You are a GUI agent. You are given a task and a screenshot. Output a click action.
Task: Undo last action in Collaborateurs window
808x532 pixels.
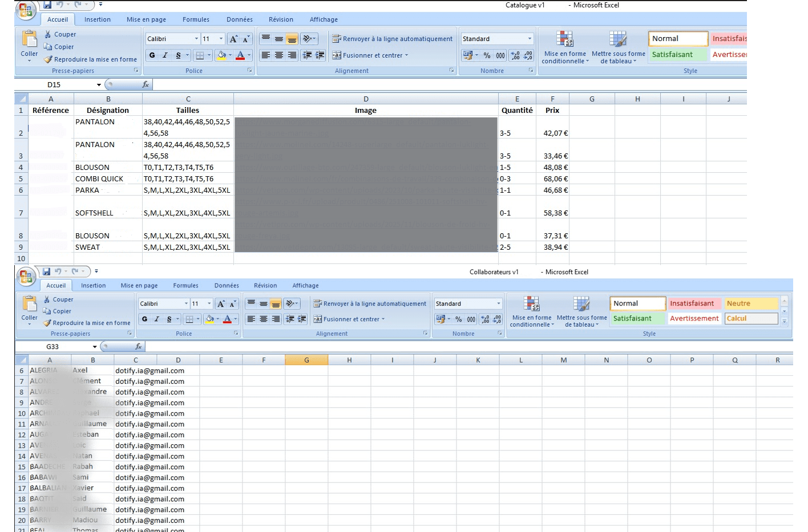click(x=58, y=271)
